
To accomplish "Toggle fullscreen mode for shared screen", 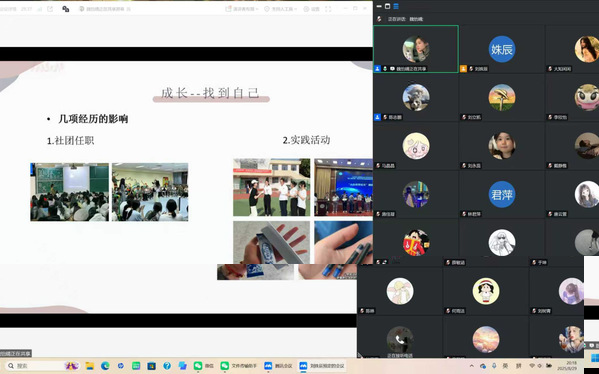I will [328, 9].
